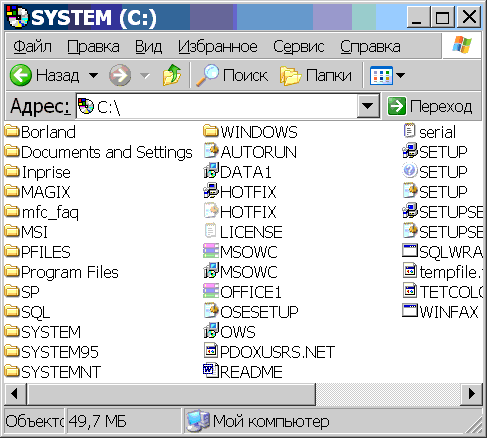This screenshot has height=438, width=487.
Task: Select the README Word document icon
Action: click(x=211, y=370)
